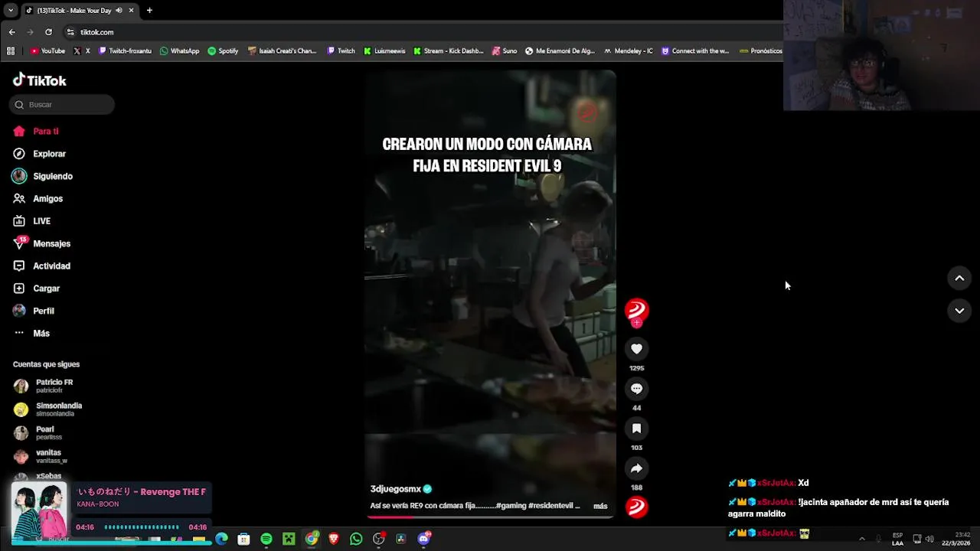Seek using the video progress bar
This screenshot has height=551, width=980.
[490, 517]
